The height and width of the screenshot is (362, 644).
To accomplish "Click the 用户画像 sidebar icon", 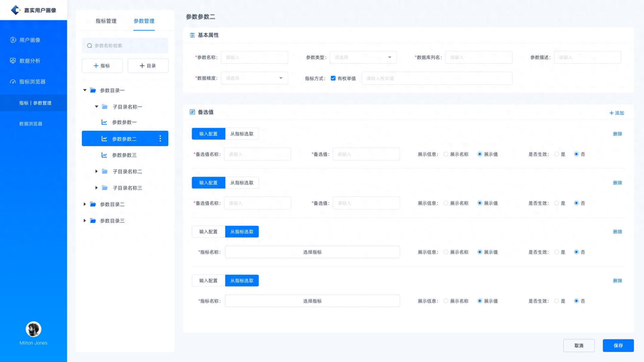I will point(13,40).
